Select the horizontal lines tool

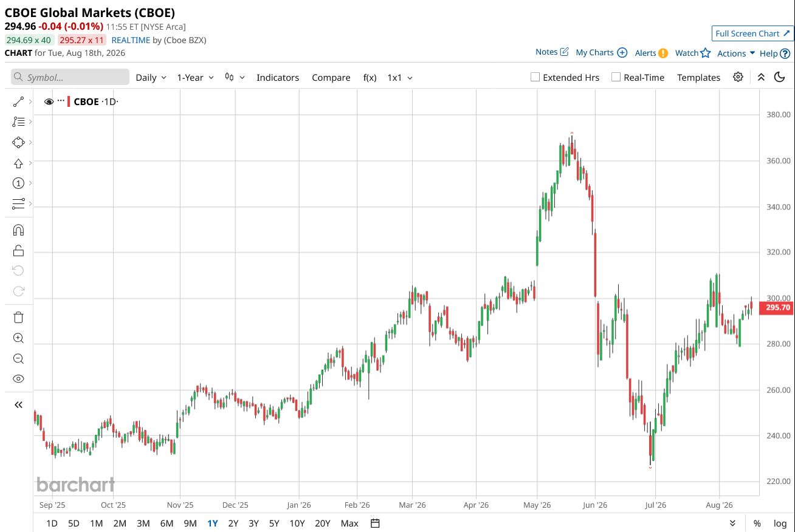[x=18, y=203]
